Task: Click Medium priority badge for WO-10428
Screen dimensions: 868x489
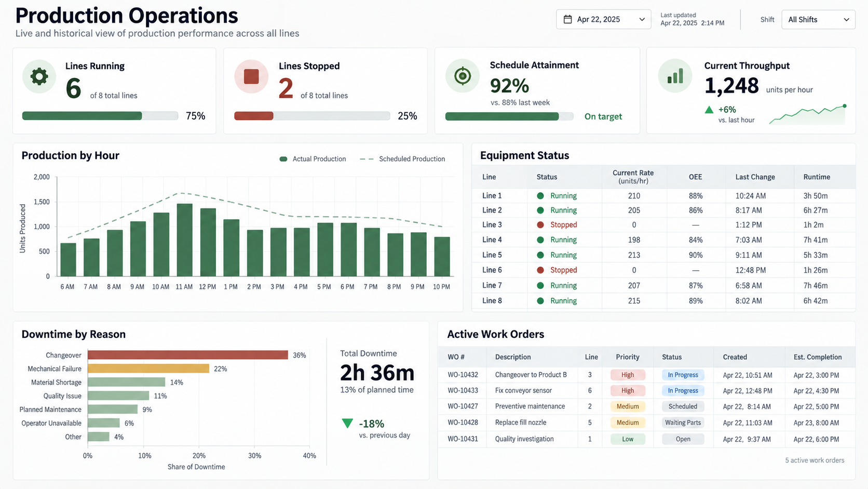Action: 628,422
